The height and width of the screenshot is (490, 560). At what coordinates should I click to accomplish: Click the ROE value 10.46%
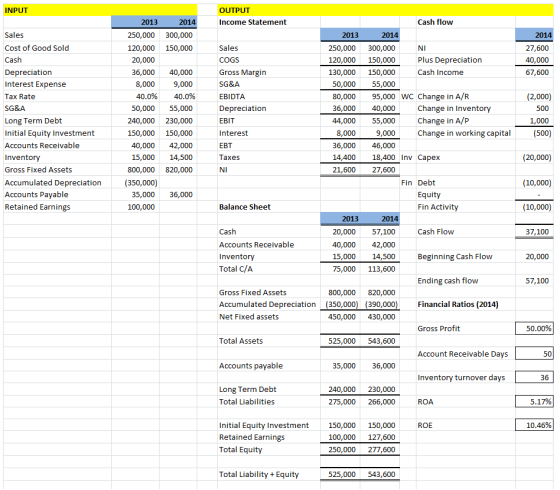point(534,425)
